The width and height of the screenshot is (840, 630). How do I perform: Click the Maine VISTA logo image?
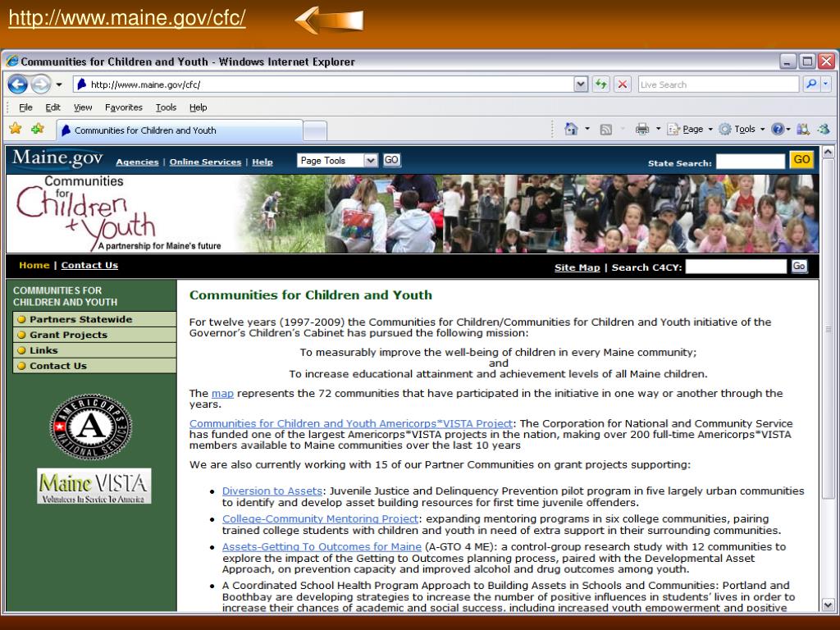tap(94, 486)
